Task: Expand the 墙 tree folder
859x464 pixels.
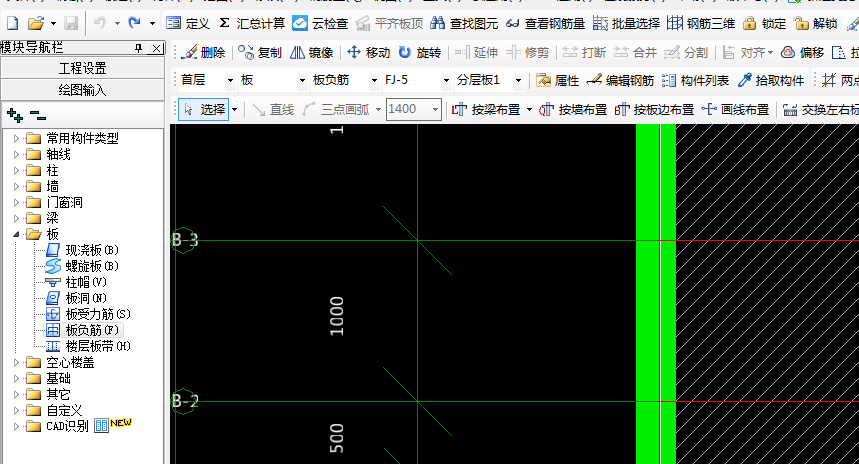Action: [x=16, y=186]
